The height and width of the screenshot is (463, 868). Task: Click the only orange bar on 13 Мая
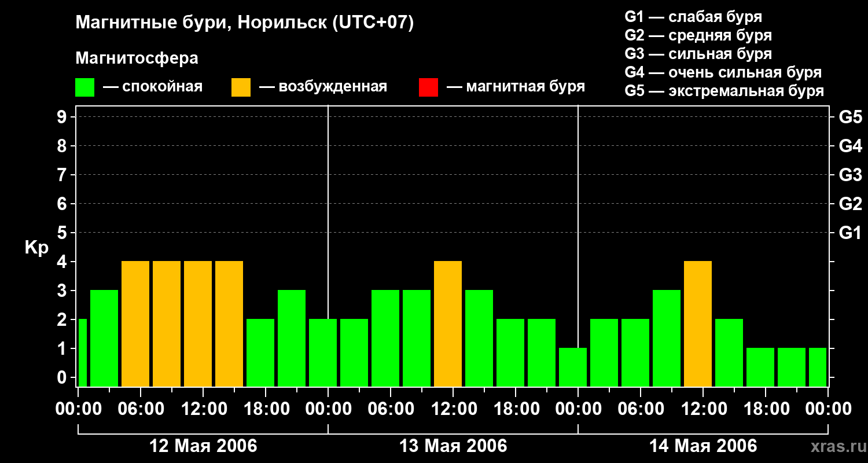point(448,324)
